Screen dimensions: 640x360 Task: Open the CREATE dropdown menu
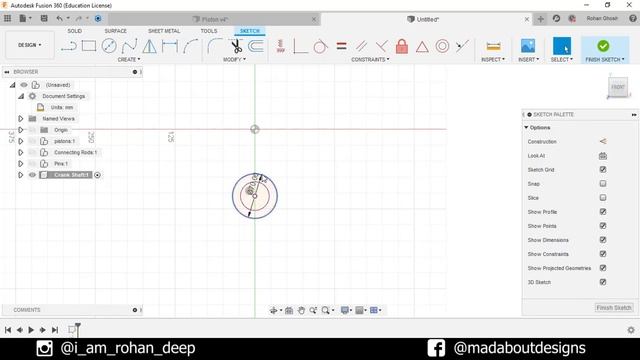[x=129, y=60]
